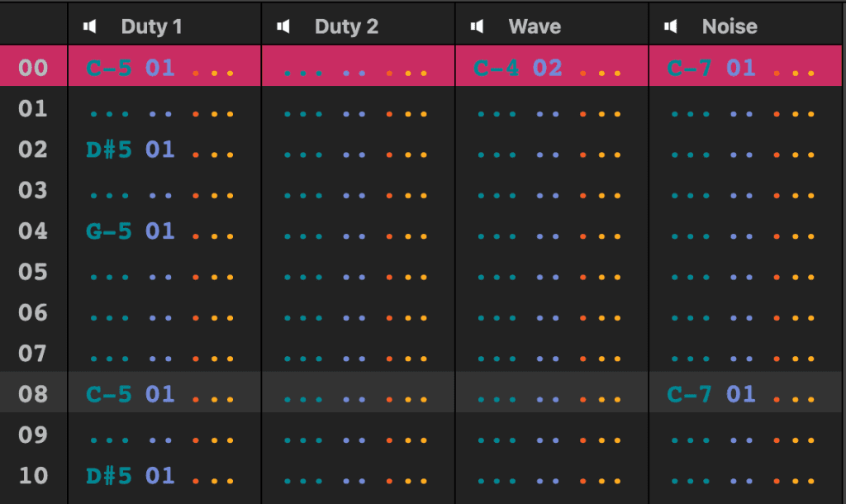Click C-4 note in Wave row 00
This screenshot has width=846, height=504.
(x=496, y=68)
